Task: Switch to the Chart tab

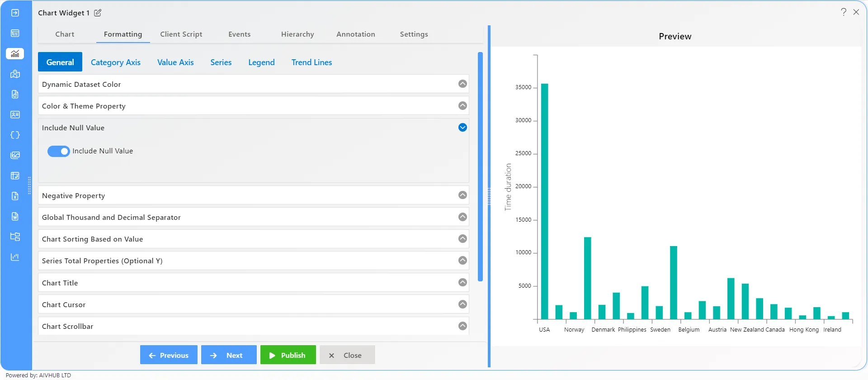Action: (x=65, y=34)
